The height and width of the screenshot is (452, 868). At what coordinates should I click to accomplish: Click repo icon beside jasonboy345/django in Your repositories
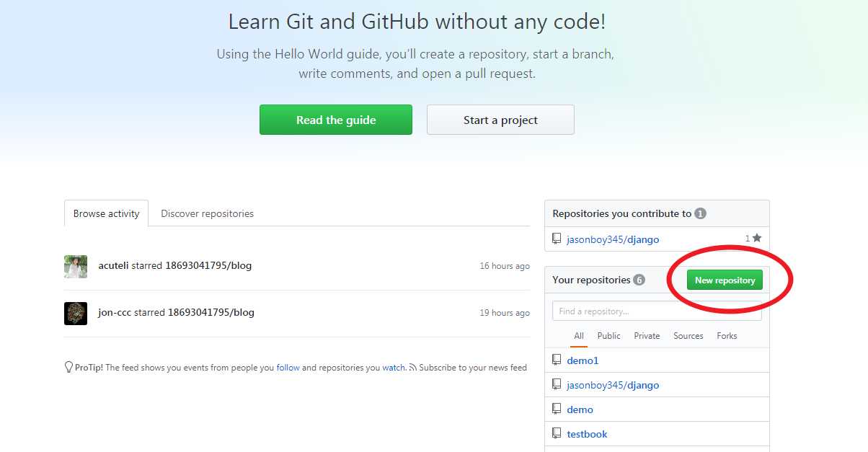tap(557, 384)
